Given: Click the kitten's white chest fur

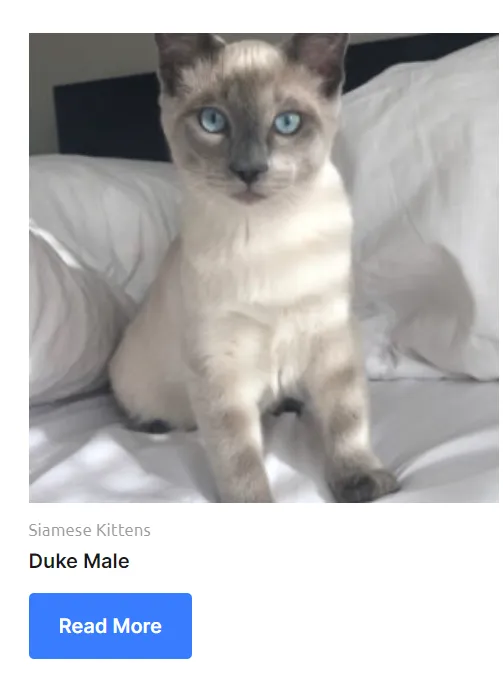Looking at the screenshot, I should 265,265.
